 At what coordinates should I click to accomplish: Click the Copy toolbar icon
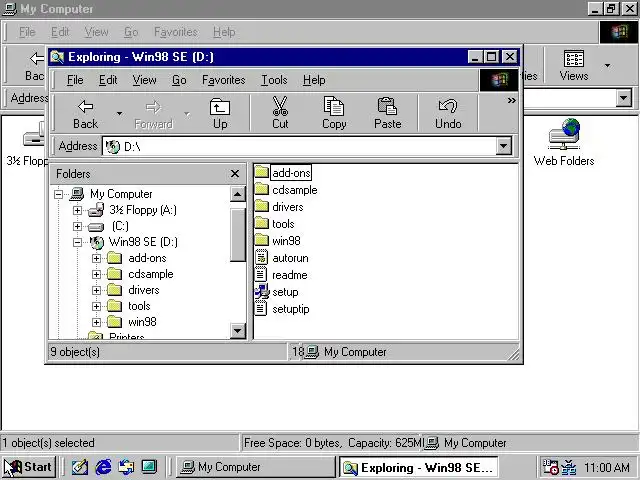[x=333, y=107]
